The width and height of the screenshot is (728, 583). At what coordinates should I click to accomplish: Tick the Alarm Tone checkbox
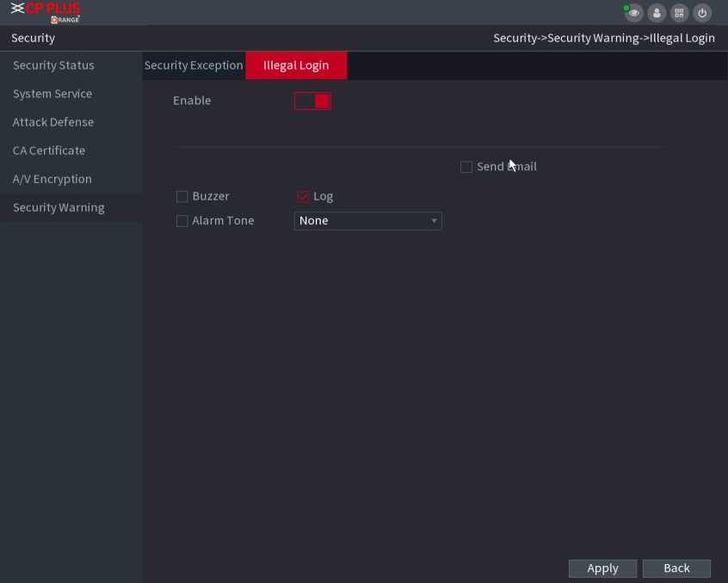pos(182,221)
